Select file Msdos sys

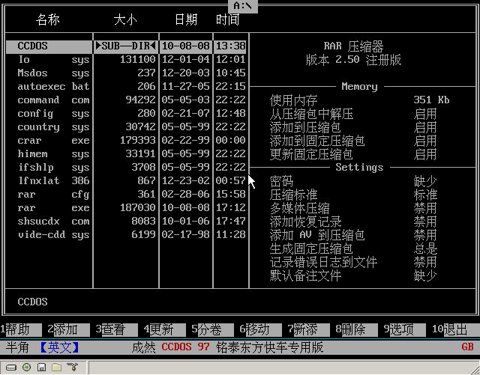(x=126, y=73)
